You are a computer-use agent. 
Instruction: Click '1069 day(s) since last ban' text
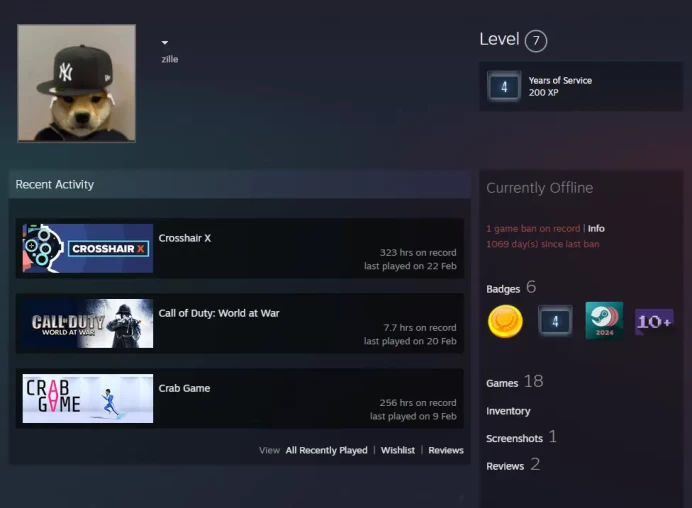pyautogui.click(x=543, y=244)
